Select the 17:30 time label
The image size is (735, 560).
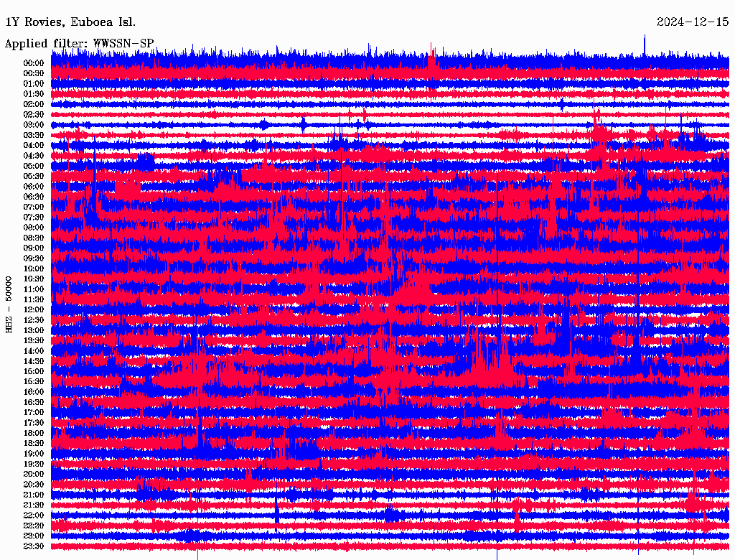pos(34,423)
